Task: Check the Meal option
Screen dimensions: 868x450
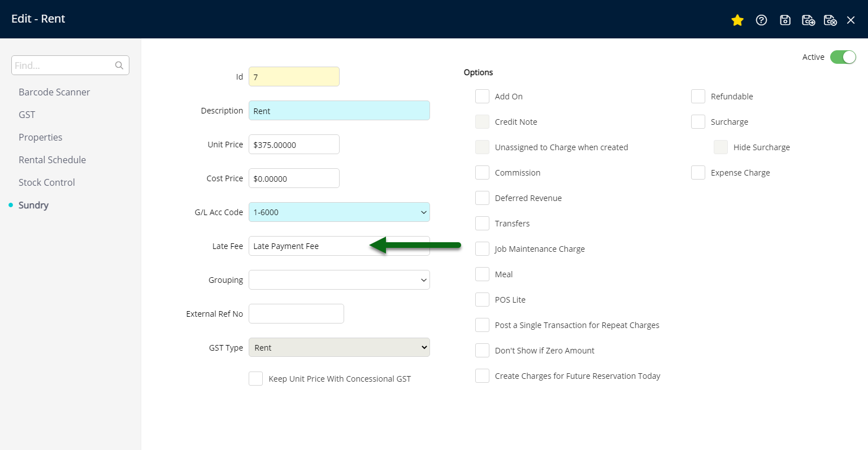Action: click(x=482, y=274)
